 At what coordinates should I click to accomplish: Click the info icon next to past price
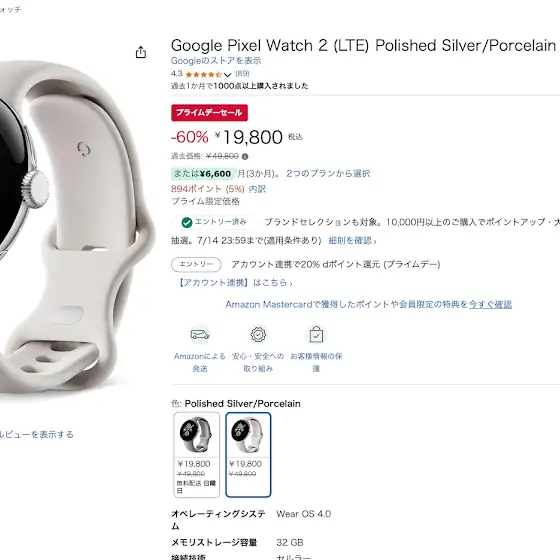tap(245, 156)
